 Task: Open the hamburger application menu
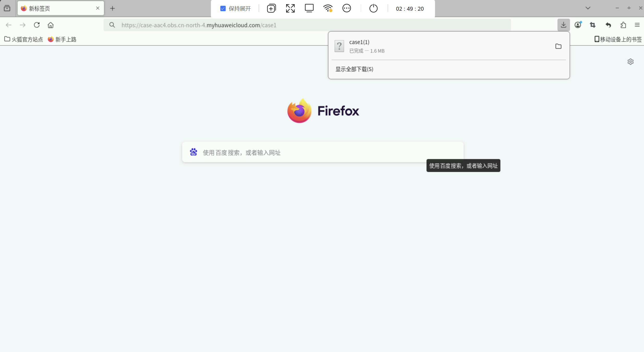coord(637,25)
